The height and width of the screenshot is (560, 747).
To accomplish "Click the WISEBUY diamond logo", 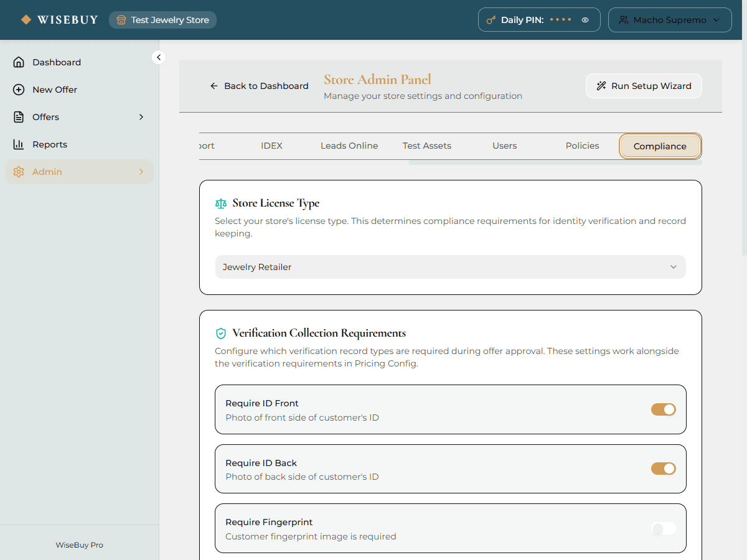I will click(26, 19).
